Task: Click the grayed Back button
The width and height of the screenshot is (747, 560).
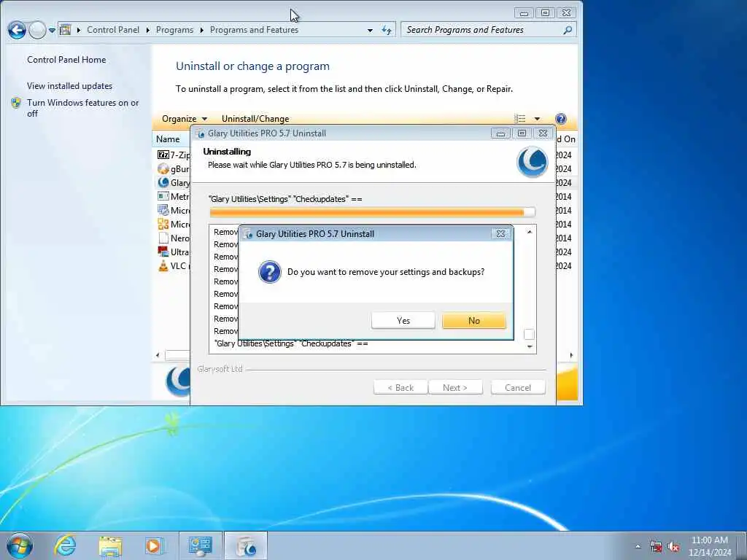Action: [x=400, y=388]
